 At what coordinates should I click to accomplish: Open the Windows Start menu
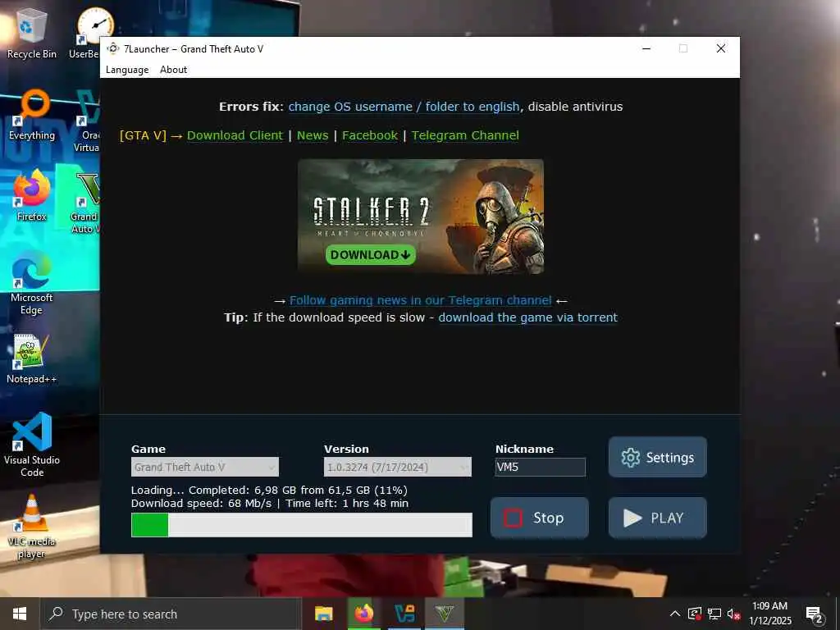click(x=20, y=614)
